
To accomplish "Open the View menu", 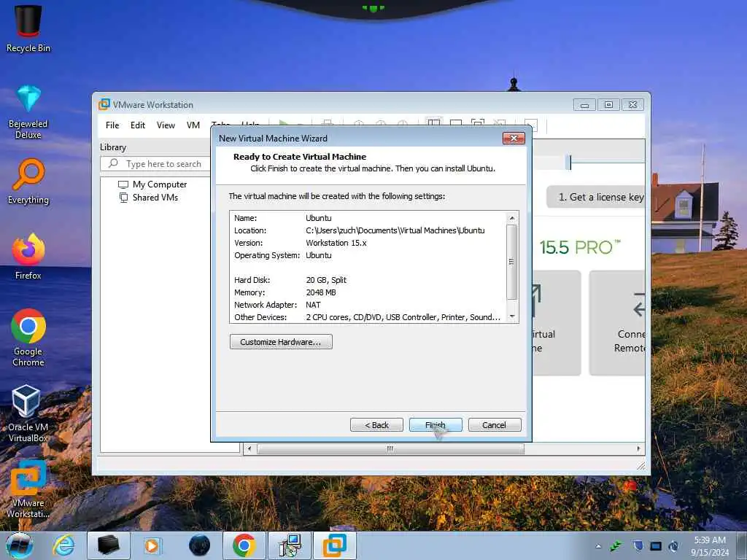I will point(166,125).
